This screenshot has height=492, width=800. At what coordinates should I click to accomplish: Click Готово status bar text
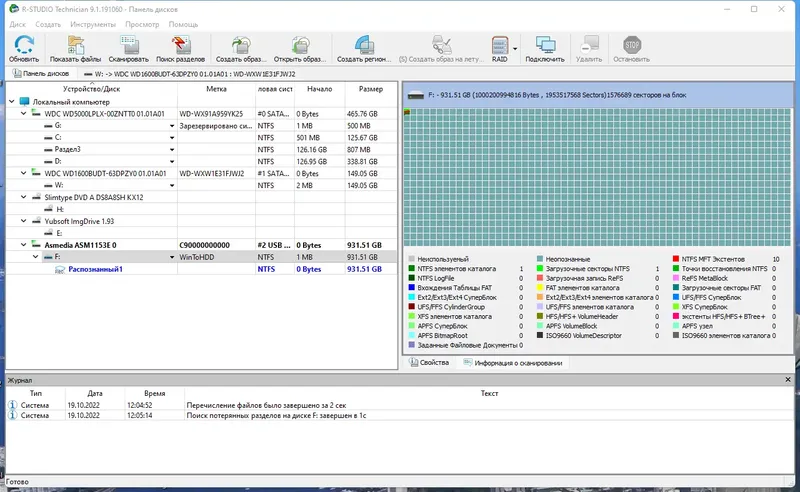tap(17, 481)
